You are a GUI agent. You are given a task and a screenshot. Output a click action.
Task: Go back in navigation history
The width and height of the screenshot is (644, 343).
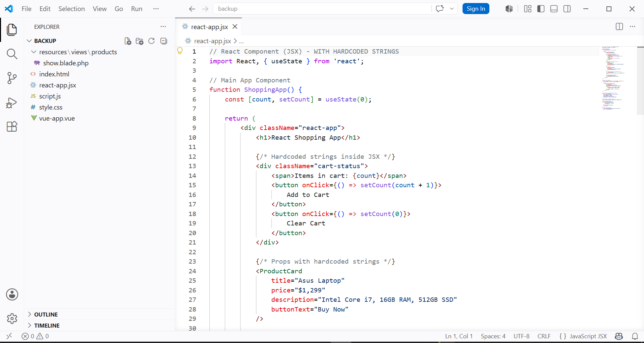pos(192,9)
